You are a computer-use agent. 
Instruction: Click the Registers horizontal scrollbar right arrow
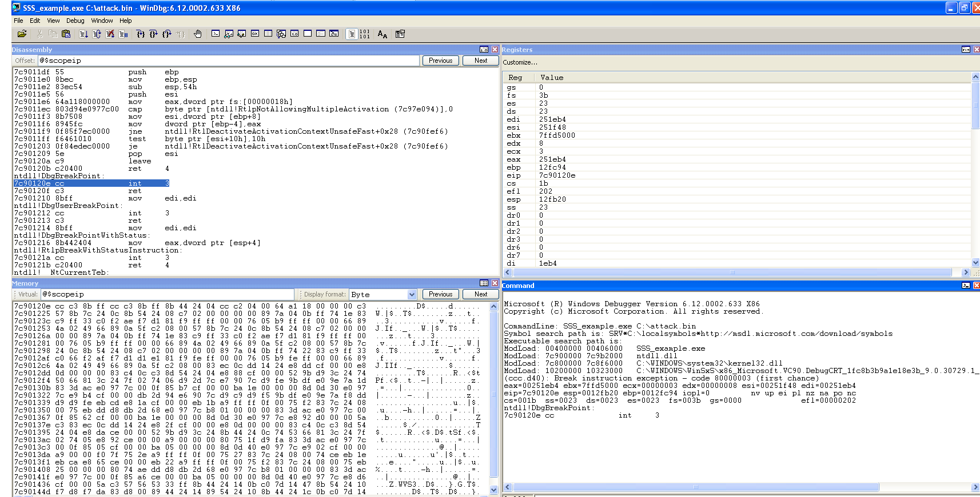click(966, 272)
